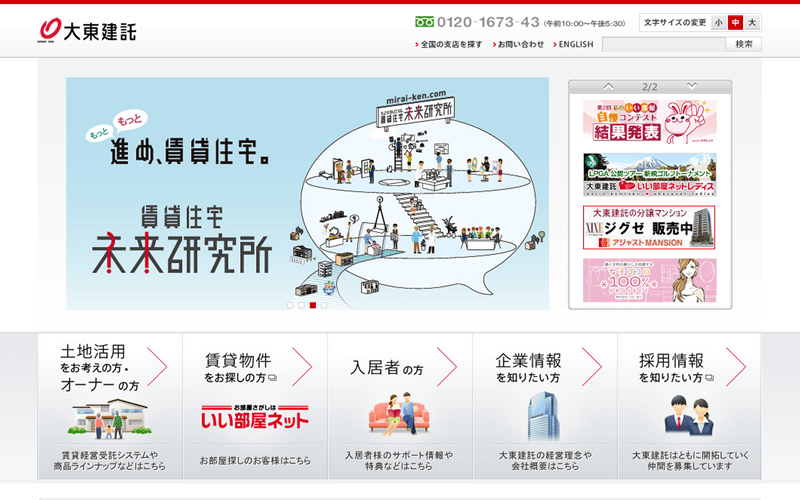The width and height of the screenshot is (800, 500).
Task: Click arrow beside 企業情報 heading
Action: click(592, 366)
